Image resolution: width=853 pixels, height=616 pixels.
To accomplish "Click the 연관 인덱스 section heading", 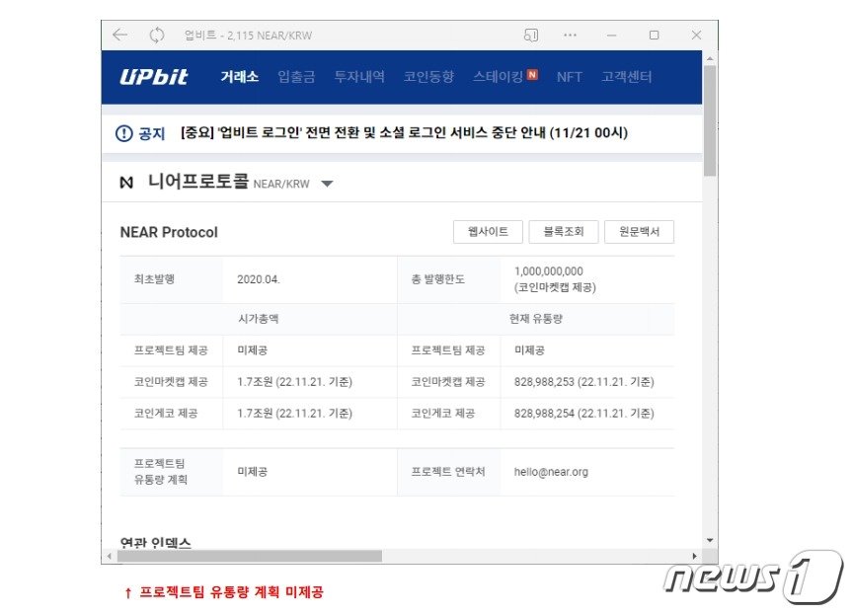I will 156,543.
